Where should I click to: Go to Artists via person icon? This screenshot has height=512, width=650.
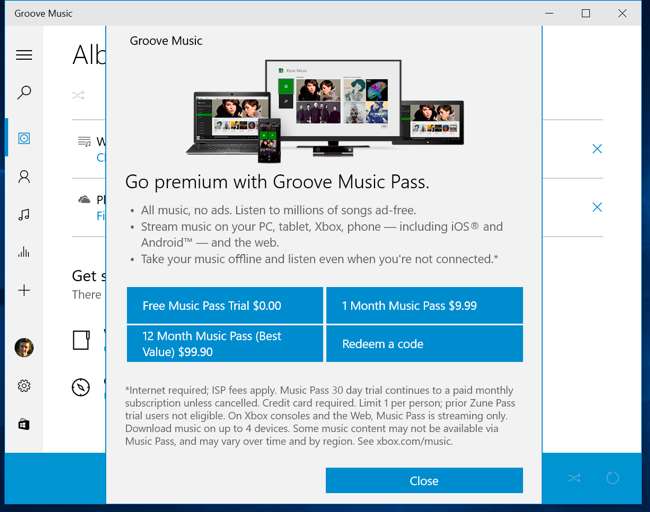(x=24, y=177)
